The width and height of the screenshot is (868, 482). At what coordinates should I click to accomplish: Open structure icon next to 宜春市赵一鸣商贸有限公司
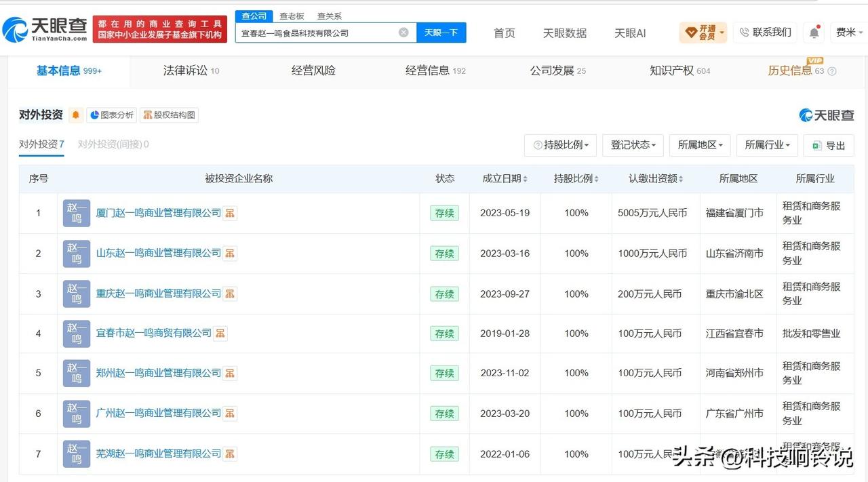[220, 334]
